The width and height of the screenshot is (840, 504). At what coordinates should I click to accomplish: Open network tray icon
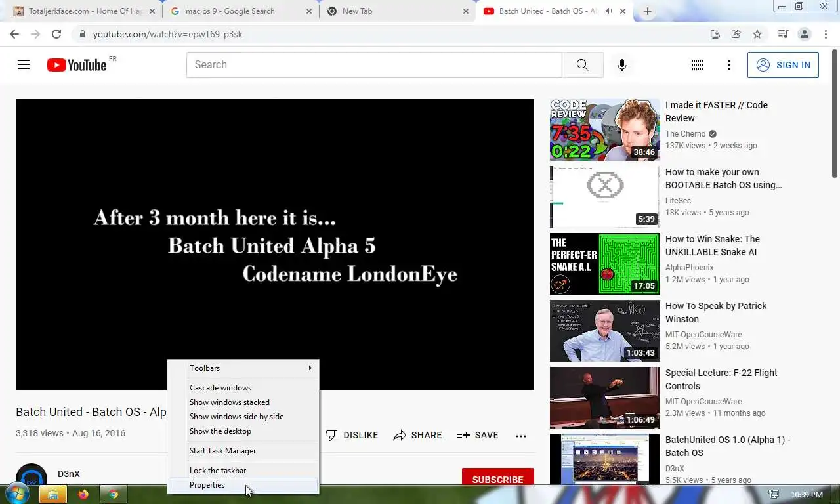tap(774, 495)
